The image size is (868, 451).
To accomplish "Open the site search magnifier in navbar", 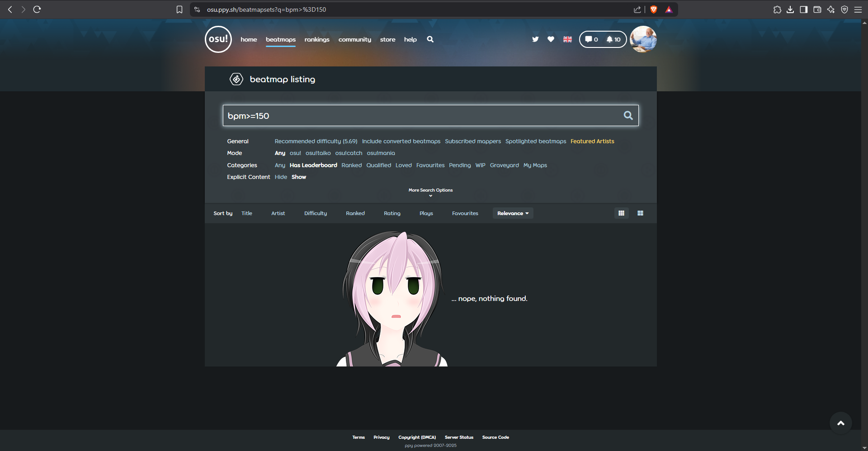I will tap(430, 39).
